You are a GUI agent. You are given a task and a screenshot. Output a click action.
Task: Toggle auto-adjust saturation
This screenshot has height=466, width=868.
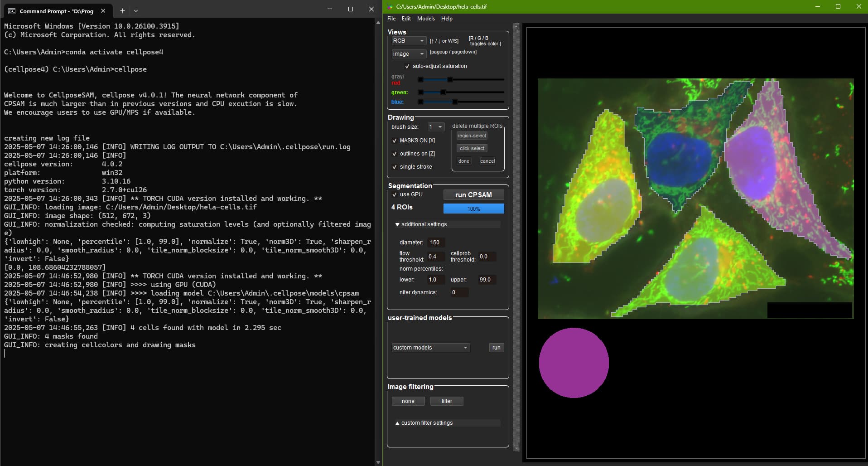click(407, 66)
